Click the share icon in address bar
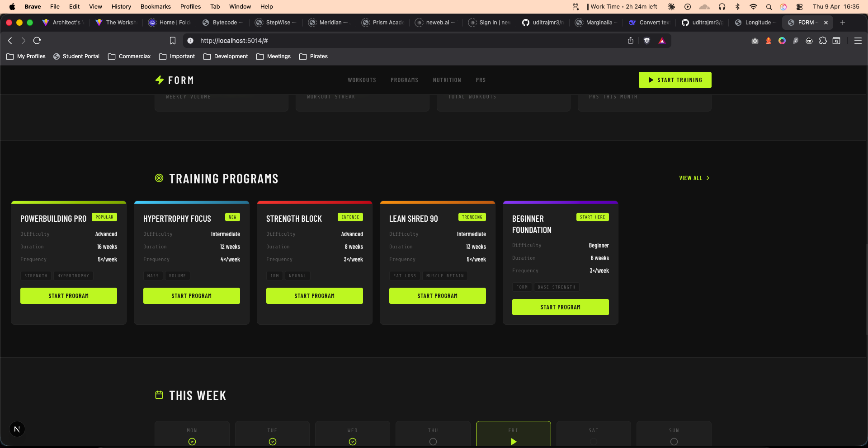Screen dimensions: 868x448 point(631,41)
